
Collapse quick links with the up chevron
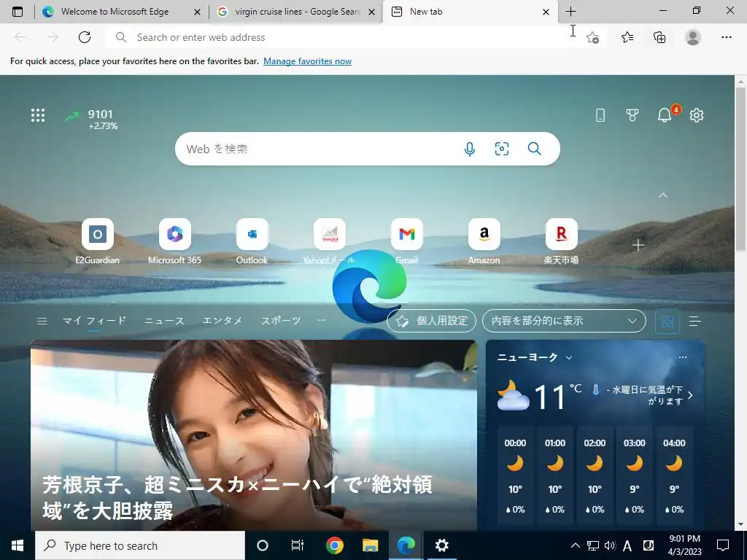662,195
